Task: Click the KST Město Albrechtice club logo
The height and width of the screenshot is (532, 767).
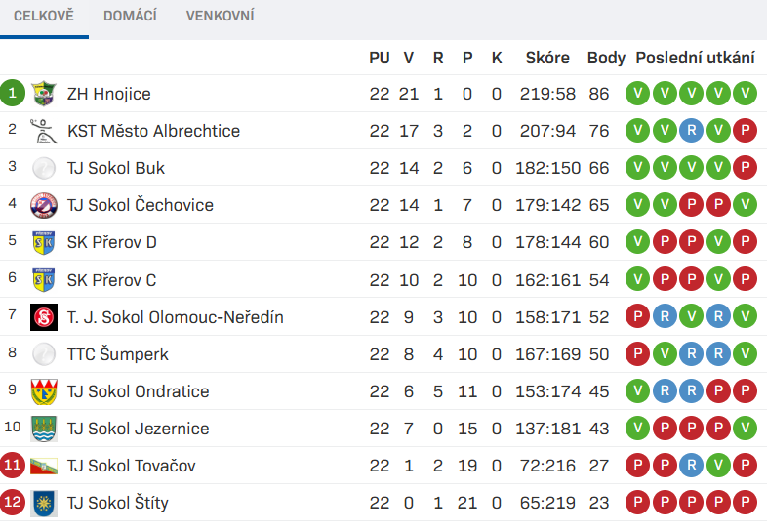Action: coord(44,131)
